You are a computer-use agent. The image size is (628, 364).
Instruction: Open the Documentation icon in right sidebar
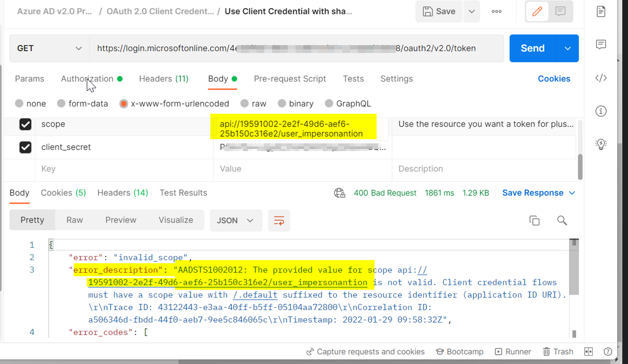pyautogui.click(x=601, y=11)
